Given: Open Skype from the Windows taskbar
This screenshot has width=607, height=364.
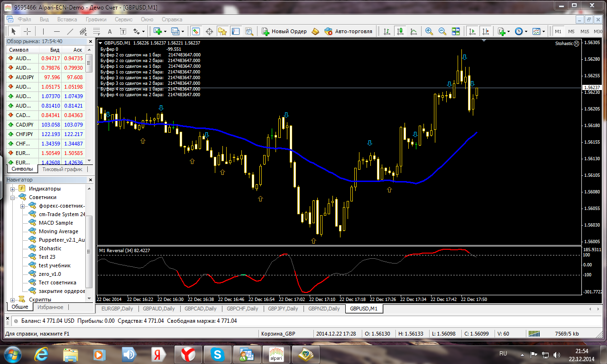Looking at the screenshot, I should 219,354.
